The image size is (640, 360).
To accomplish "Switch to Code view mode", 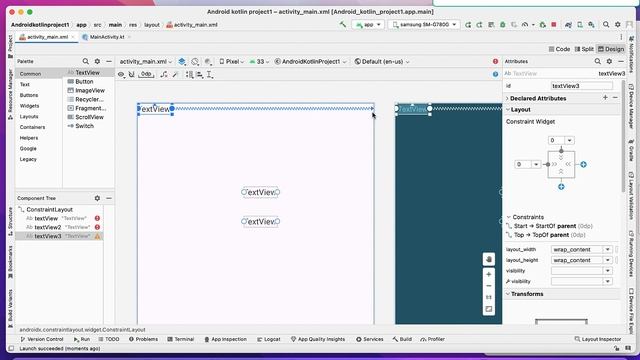I will pos(559,49).
